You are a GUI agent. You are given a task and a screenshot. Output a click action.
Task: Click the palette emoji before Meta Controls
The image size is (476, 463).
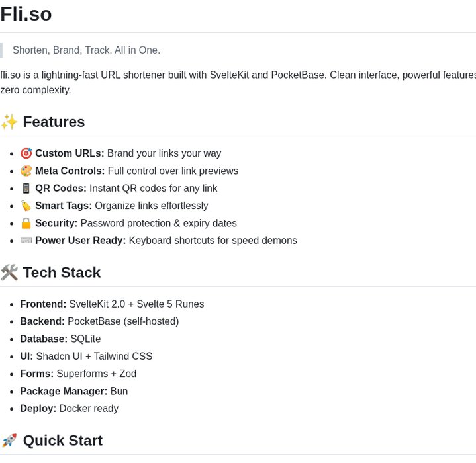[26, 171]
